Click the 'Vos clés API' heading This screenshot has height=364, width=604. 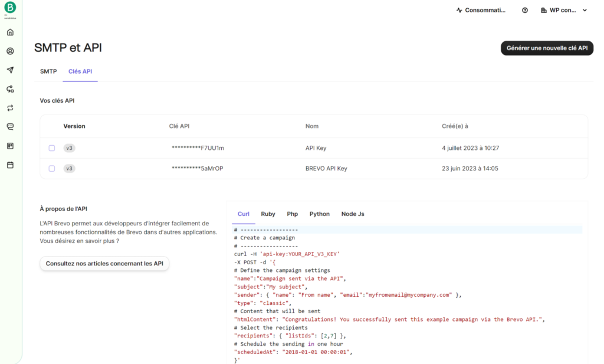tap(57, 100)
